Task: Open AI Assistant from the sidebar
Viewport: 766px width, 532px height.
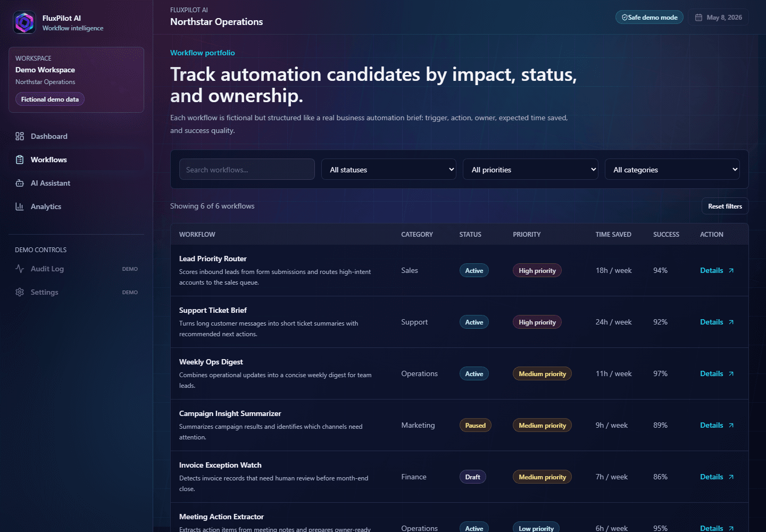Action: [76, 183]
